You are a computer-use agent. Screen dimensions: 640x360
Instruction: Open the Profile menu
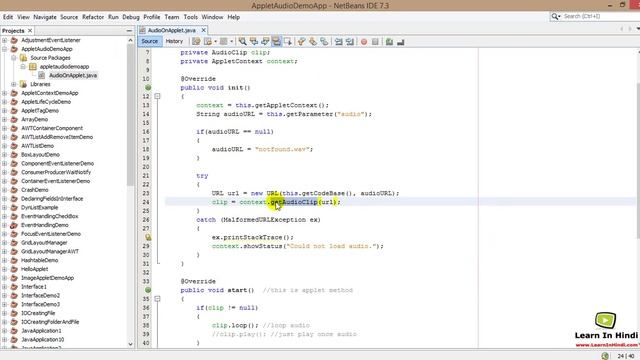click(x=152, y=17)
